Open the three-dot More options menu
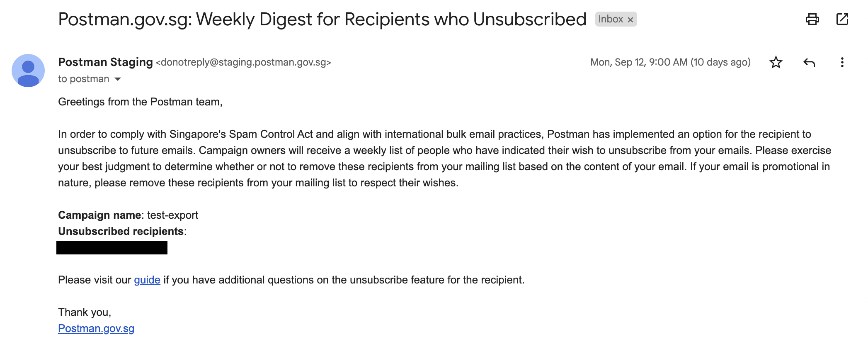 point(842,62)
